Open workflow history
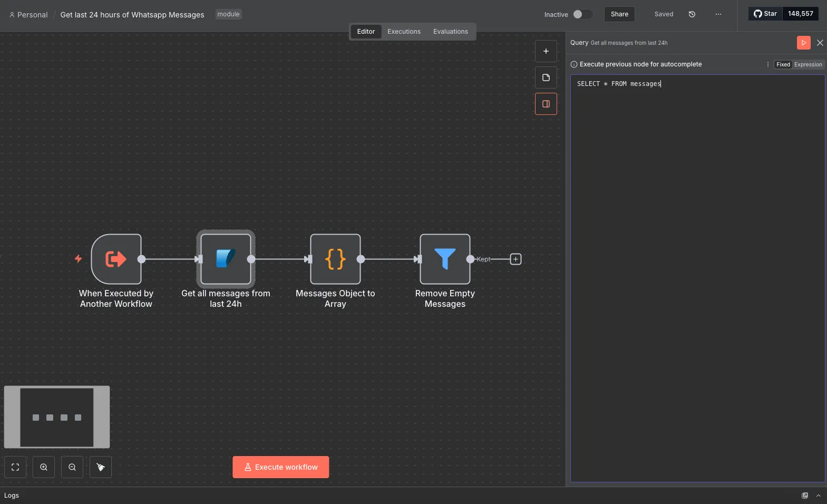The width and height of the screenshot is (827, 504). (692, 14)
